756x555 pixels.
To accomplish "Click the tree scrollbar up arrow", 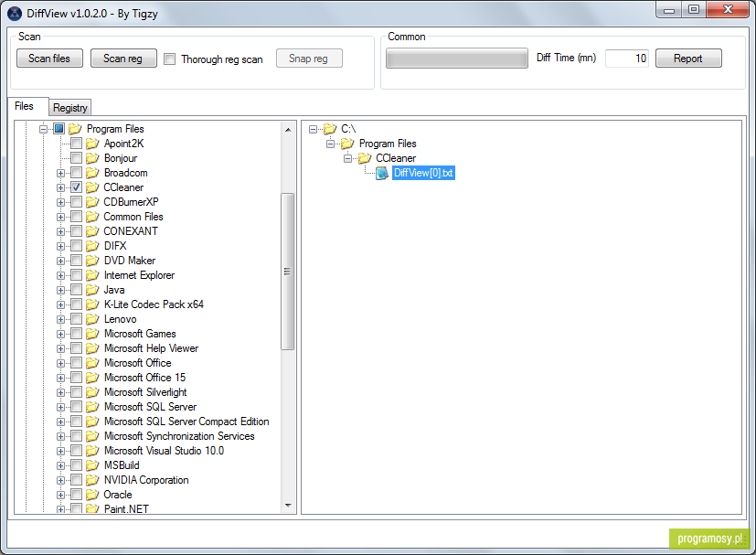I will tap(288, 130).
